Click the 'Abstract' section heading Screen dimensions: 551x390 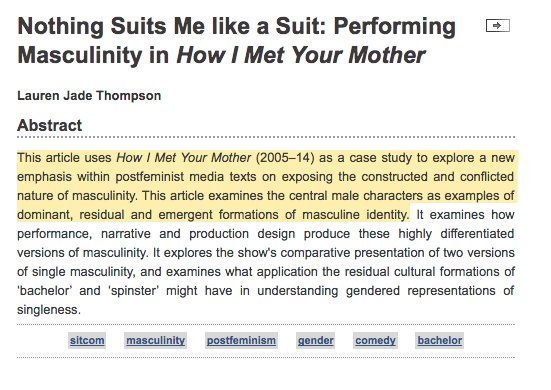pyautogui.click(x=50, y=125)
